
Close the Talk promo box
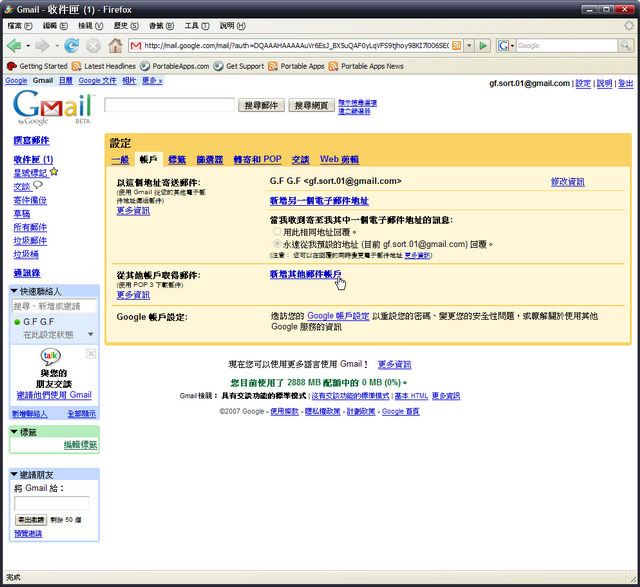pos(91,354)
